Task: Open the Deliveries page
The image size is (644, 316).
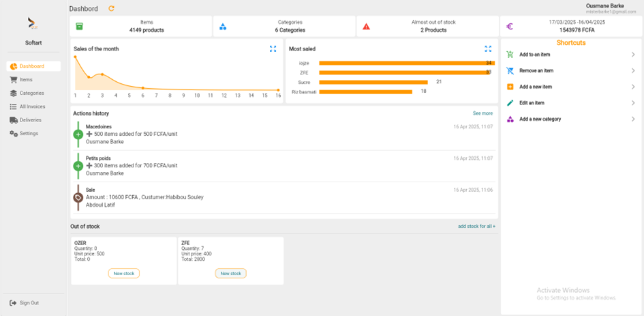Action: click(30, 120)
